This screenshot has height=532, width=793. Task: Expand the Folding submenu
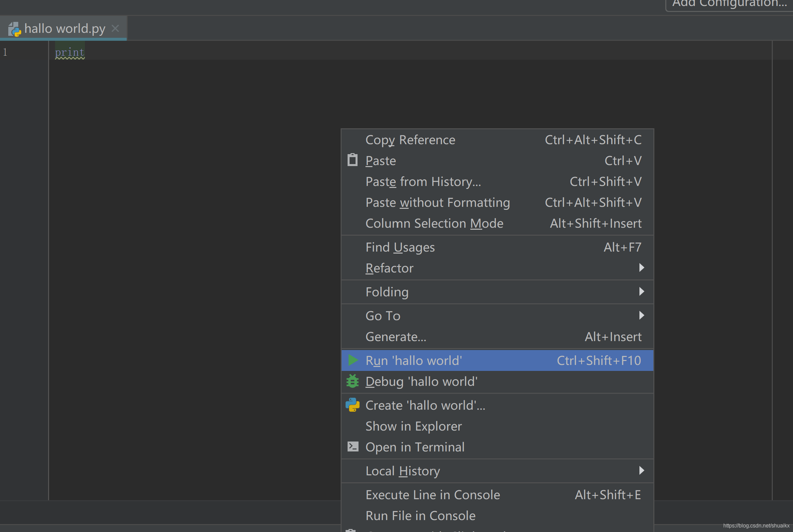point(497,292)
